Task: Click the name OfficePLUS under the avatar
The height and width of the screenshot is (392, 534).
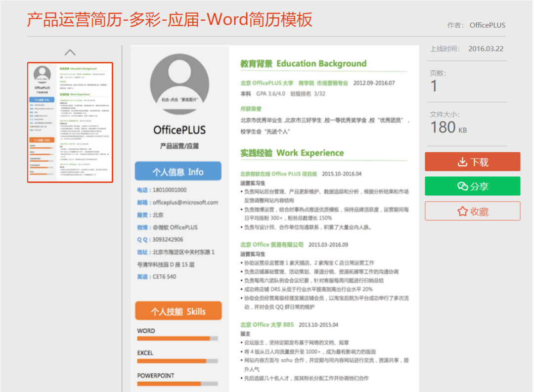Action: (x=179, y=130)
